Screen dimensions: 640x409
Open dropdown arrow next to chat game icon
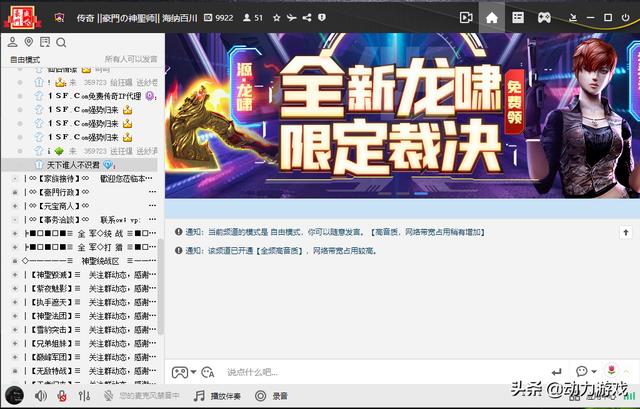coord(193,372)
